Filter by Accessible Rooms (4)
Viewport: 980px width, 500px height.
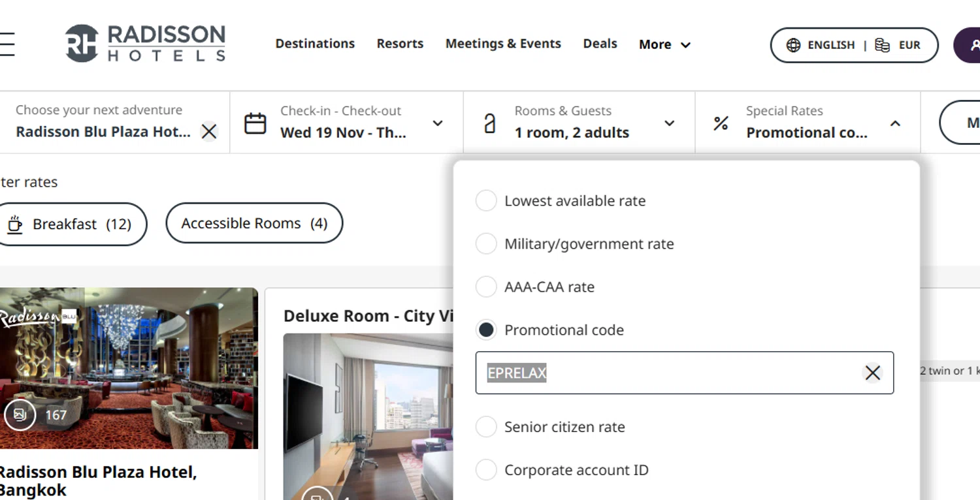tap(254, 223)
